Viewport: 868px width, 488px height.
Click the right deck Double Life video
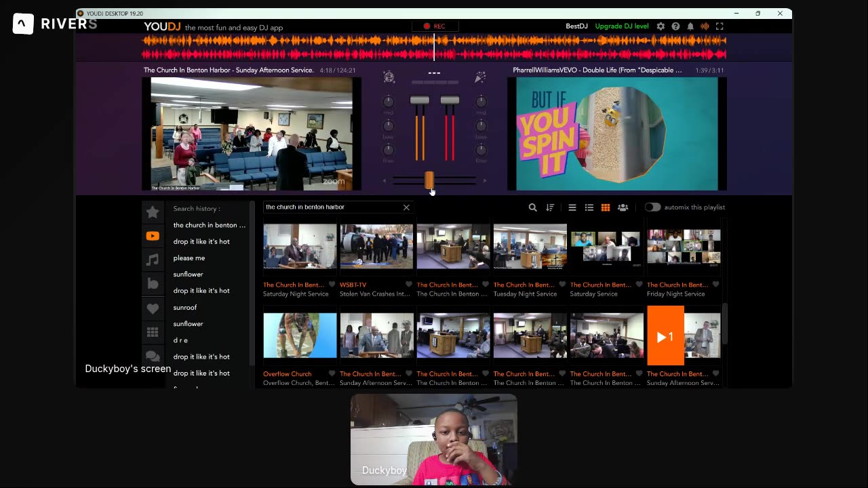pos(616,134)
